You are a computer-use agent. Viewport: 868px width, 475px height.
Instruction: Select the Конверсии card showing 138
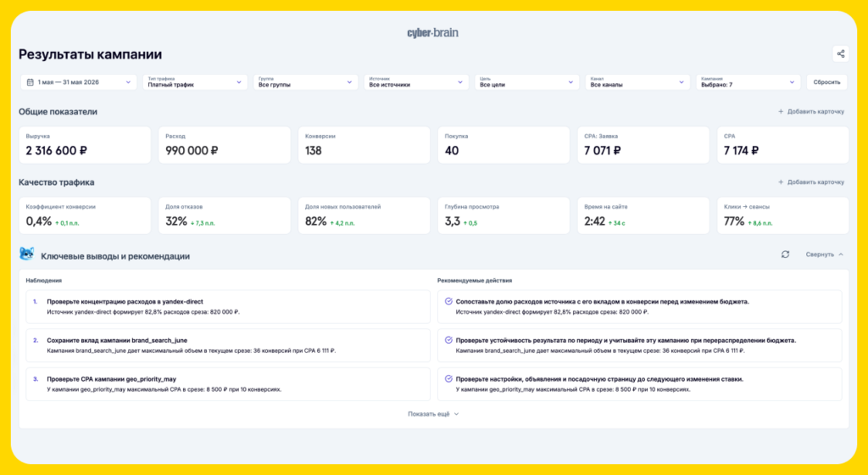point(364,145)
